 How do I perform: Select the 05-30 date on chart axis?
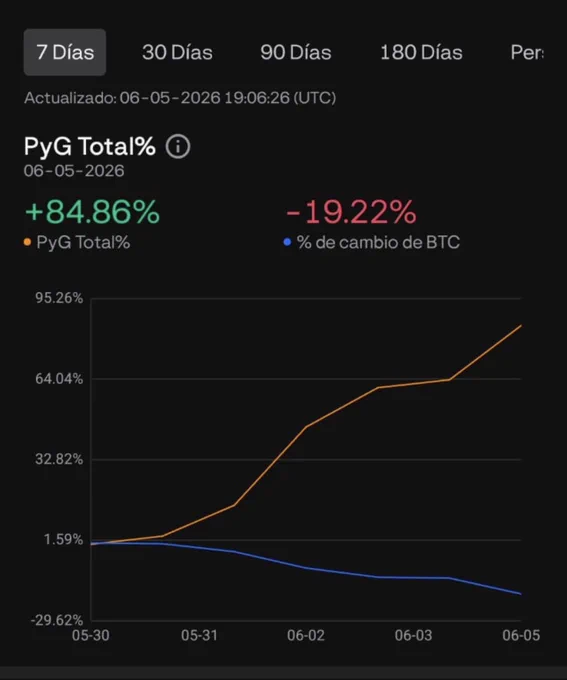(91, 635)
